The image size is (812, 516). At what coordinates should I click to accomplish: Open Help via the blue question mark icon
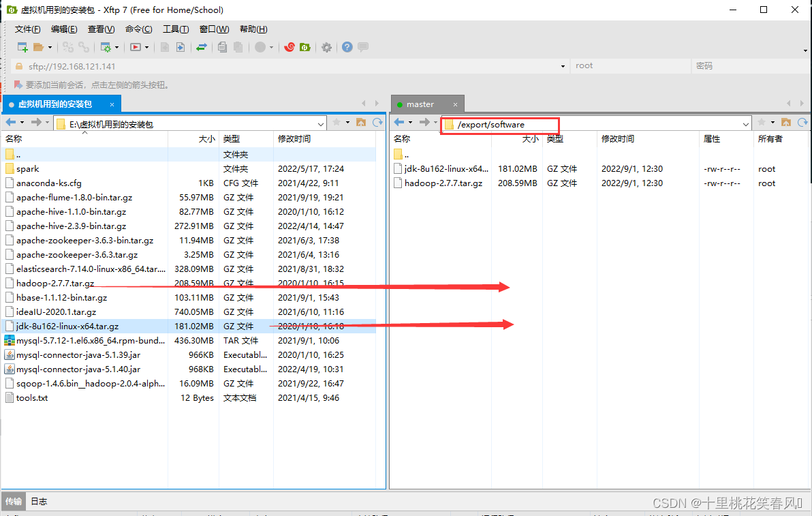(x=347, y=47)
